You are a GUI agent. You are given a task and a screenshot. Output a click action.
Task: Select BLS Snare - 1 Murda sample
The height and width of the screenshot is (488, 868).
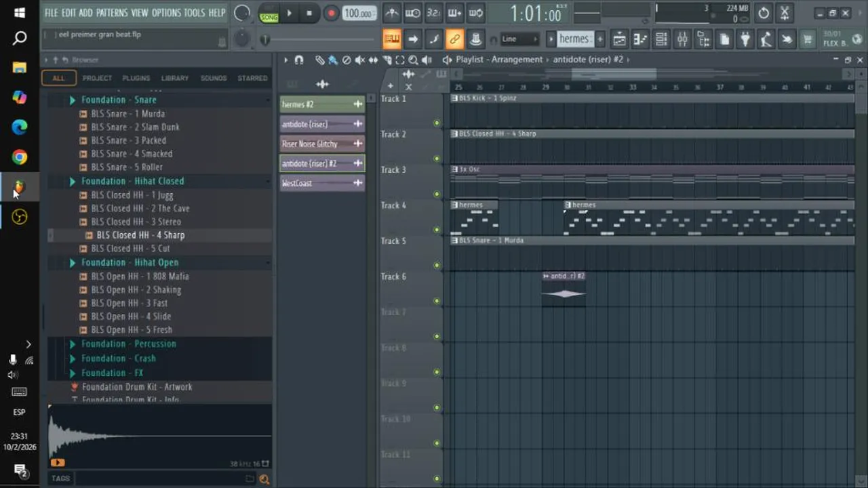128,114
